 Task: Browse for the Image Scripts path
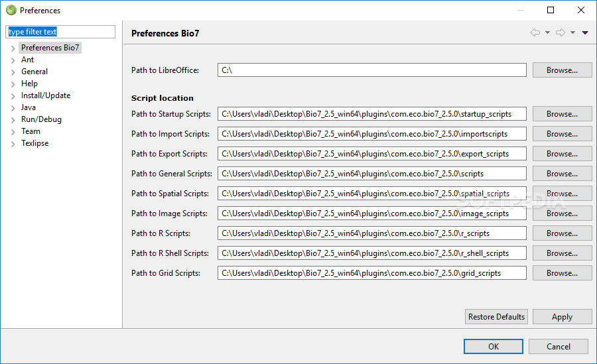point(562,213)
